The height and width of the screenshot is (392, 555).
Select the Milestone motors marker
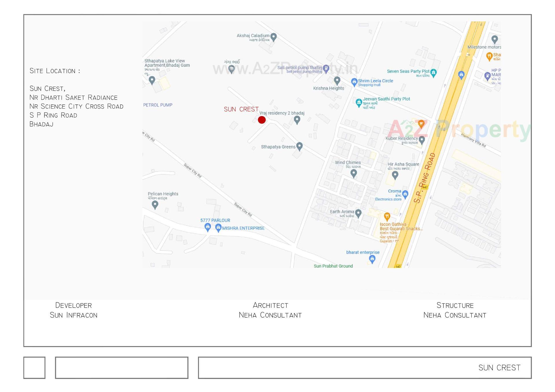(495, 39)
